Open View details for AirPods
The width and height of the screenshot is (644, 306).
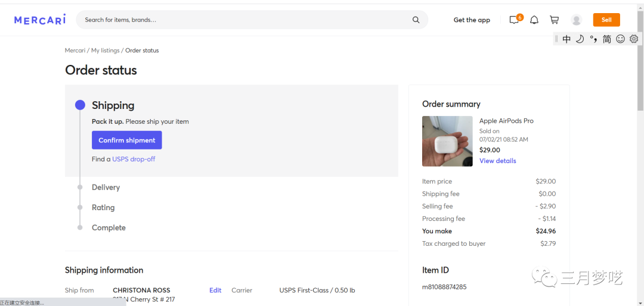pos(497,161)
